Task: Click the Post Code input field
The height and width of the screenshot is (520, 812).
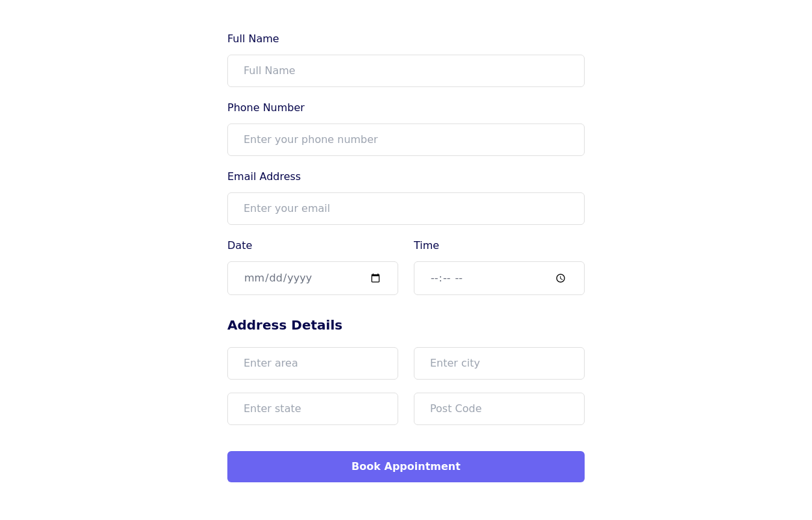Action: point(499,409)
